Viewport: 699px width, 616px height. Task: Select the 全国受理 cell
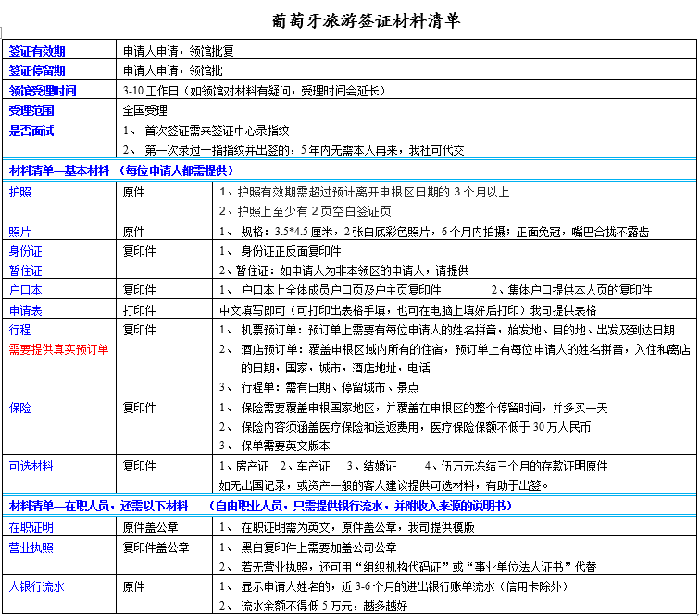[x=144, y=111]
